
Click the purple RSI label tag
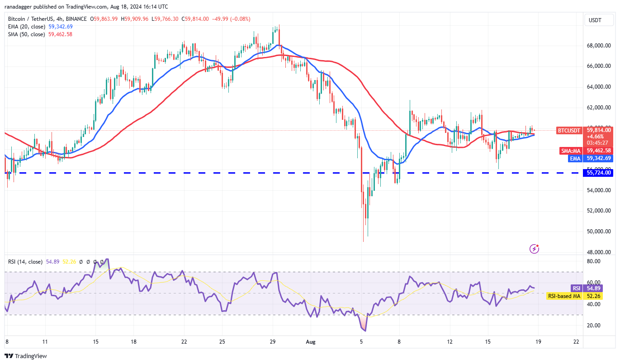576,288
